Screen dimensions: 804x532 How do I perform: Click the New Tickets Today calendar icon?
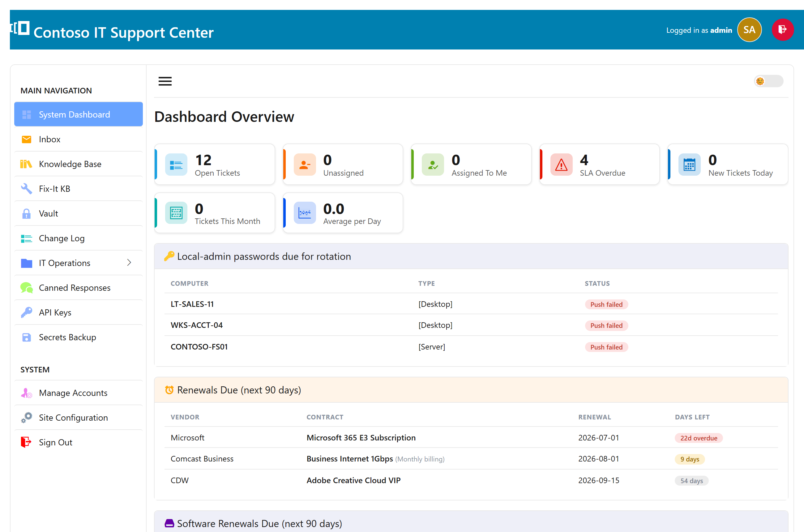(689, 165)
